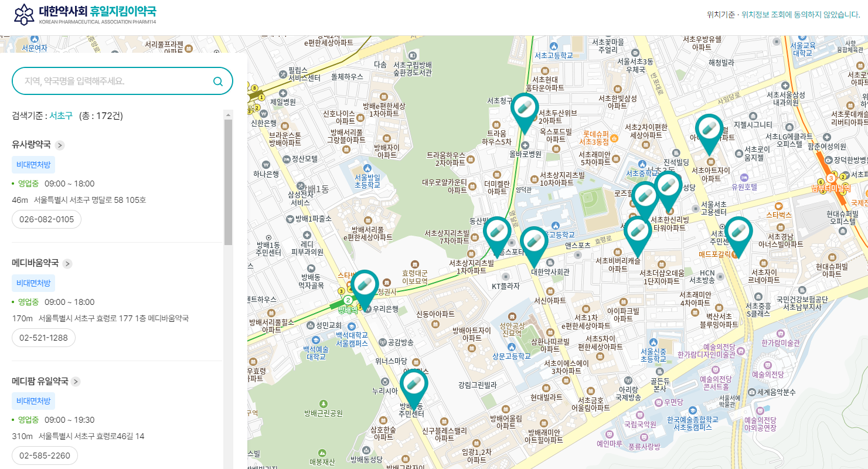This screenshot has width=868, height=469.
Task: Click phone button 02-521-1288 for 메디바움약국
Action: 45,338
